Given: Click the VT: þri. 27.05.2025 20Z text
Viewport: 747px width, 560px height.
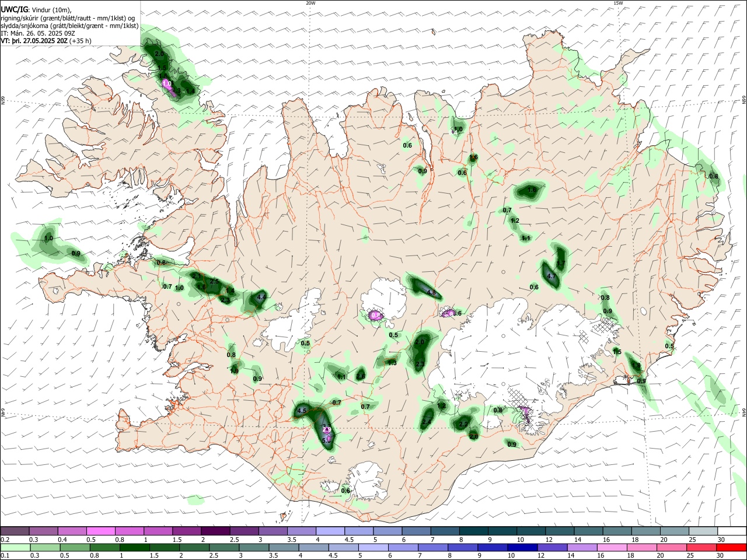Looking at the screenshot, I should 34,41.
